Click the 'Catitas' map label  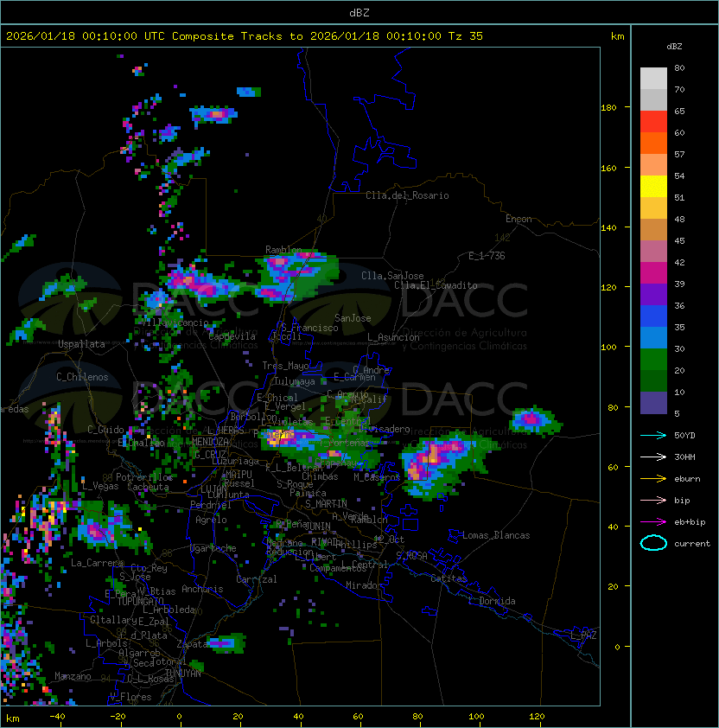(449, 578)
